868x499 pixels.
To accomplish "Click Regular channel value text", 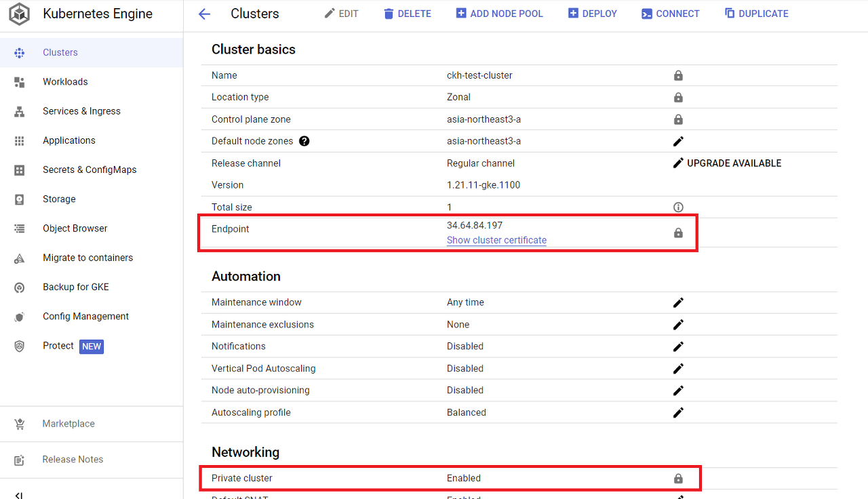I will (481, 163).
